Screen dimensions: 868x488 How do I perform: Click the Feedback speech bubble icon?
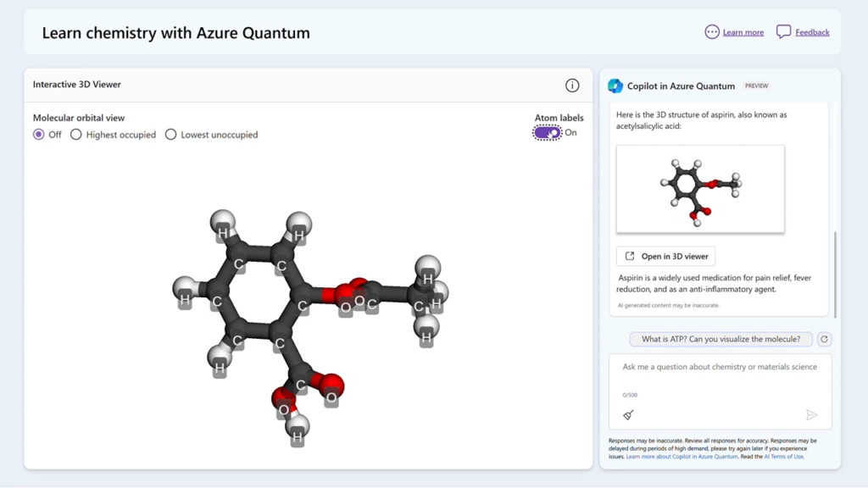click(783, 32)
